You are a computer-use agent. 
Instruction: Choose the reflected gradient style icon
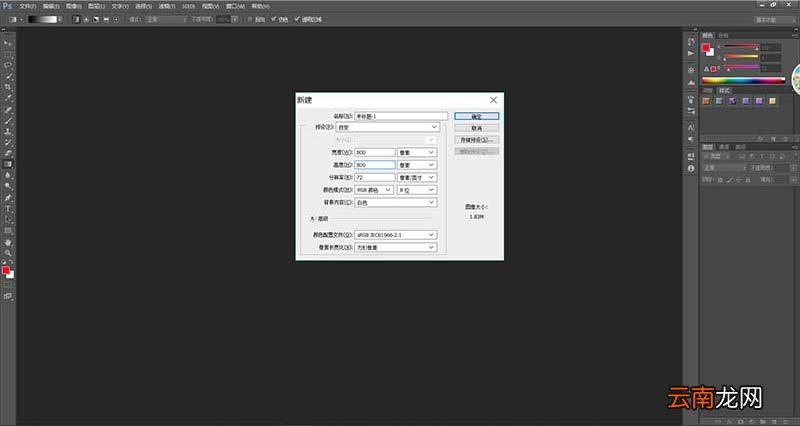point(106,19)
